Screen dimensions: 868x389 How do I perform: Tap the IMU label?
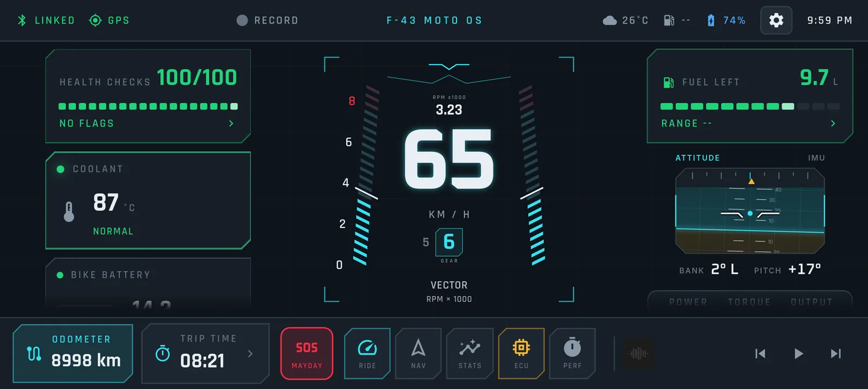point(816,158)
